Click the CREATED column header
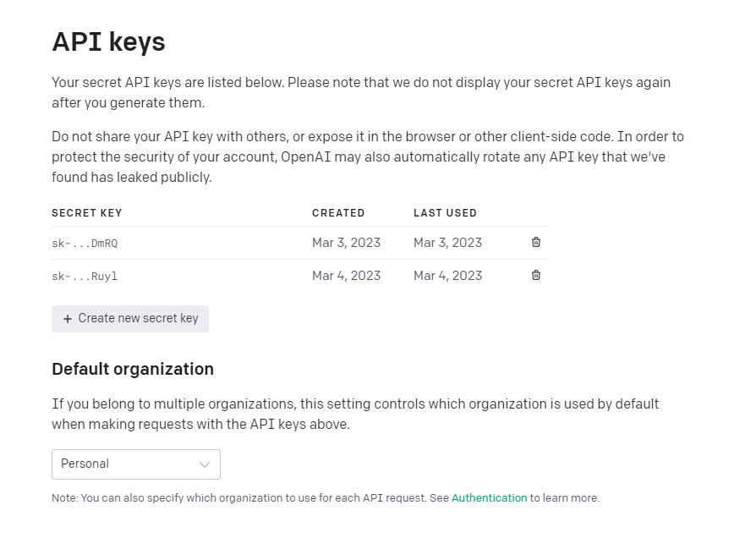 [x=338, y=213]
